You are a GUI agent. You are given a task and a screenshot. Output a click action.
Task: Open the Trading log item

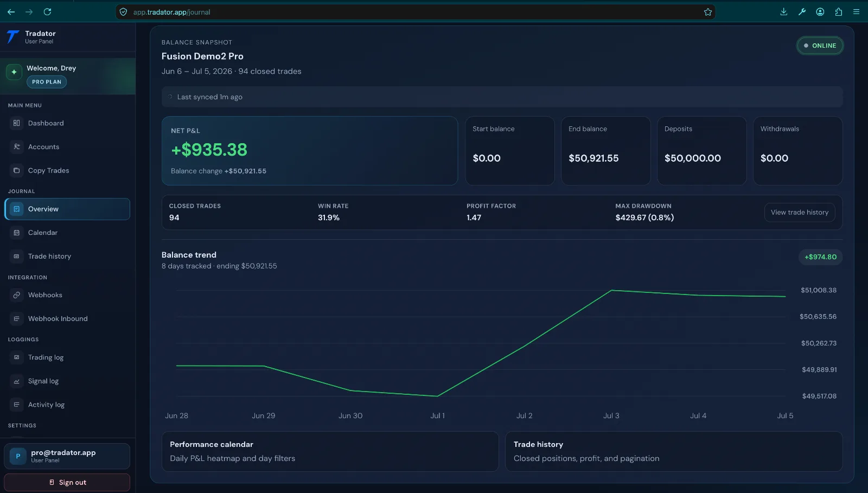67,357
